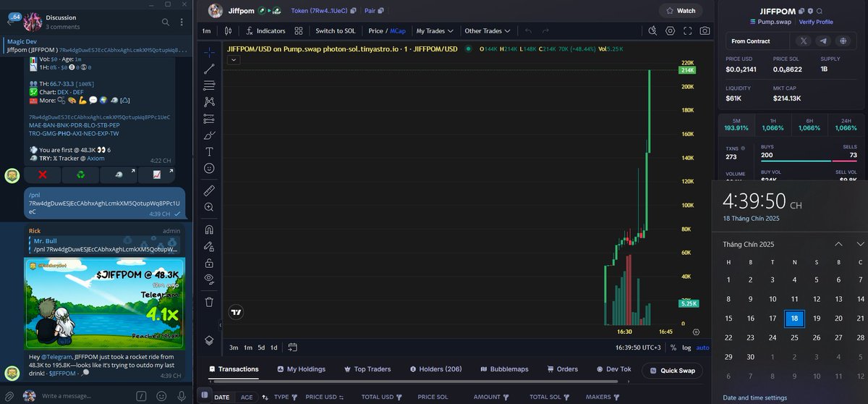The width and height of the screenshot is (868, 404).
Task: Switch to the My Holdings tab
Action: 301,369
